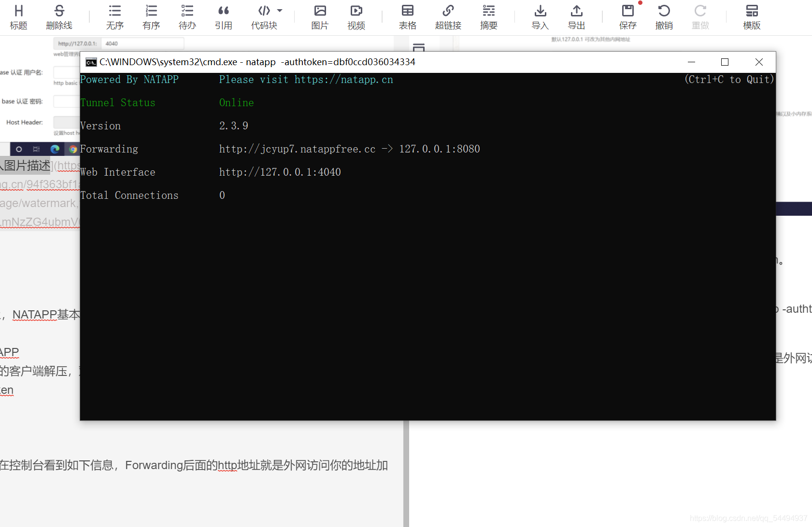
Task: Save the article with 保存 icon
Action: (628, 17)
